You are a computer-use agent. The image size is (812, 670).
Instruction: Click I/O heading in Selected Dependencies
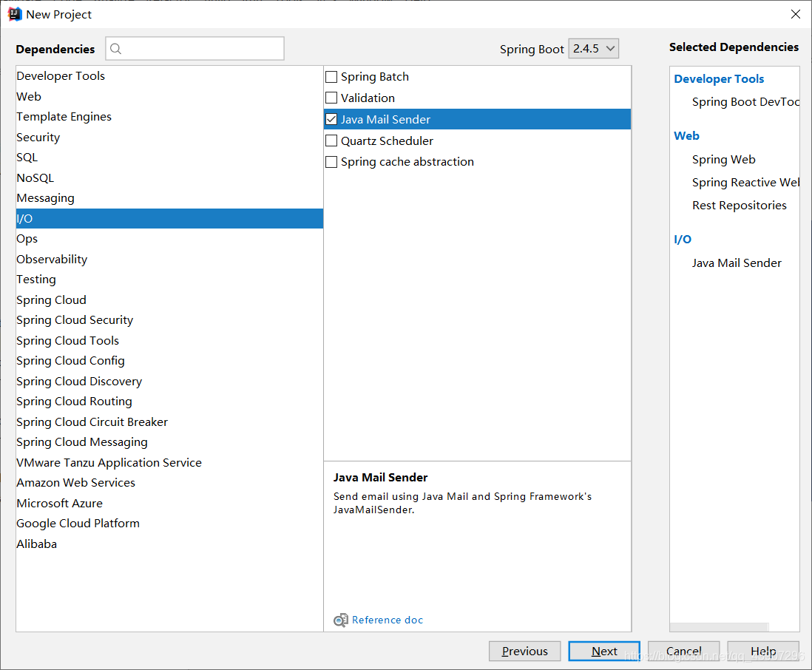pos(683,239)
